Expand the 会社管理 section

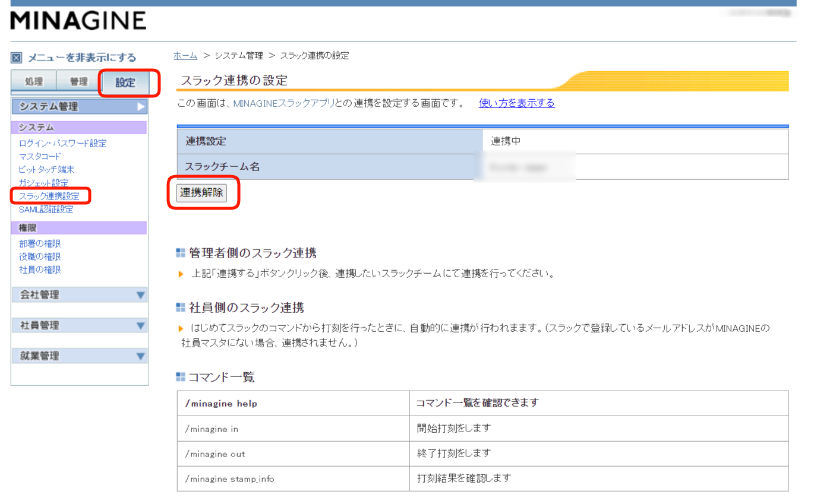tap(80, 294)
